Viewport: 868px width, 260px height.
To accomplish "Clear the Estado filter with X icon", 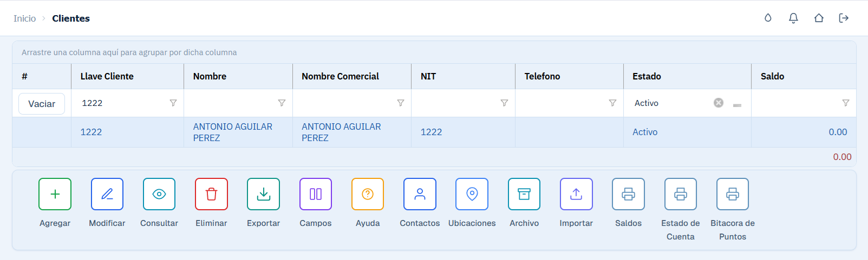I will [x=719, y=103].
